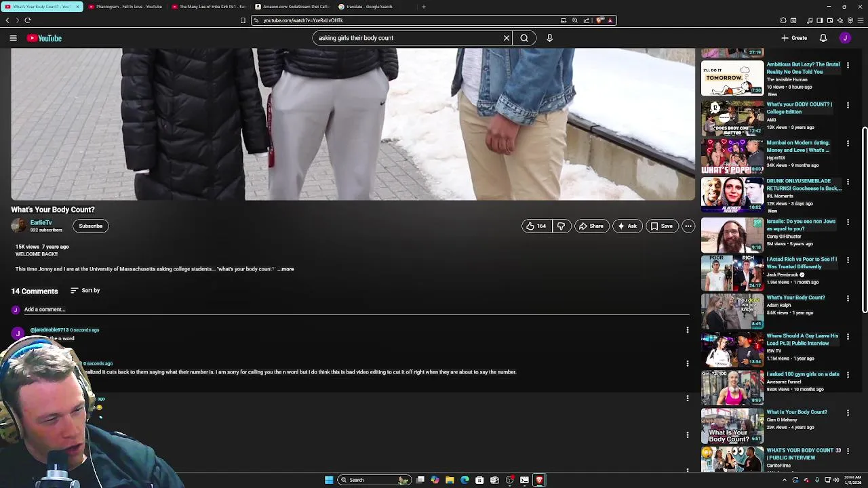Switch to Brave browser on taskbar
Screen dimensions: 868x488
tap(539, 480)
